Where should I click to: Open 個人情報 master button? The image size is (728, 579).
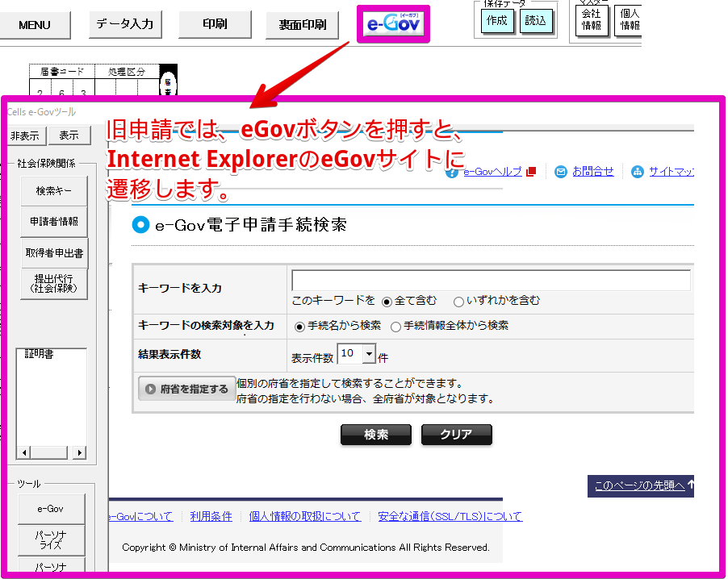[x=629, y=20]
